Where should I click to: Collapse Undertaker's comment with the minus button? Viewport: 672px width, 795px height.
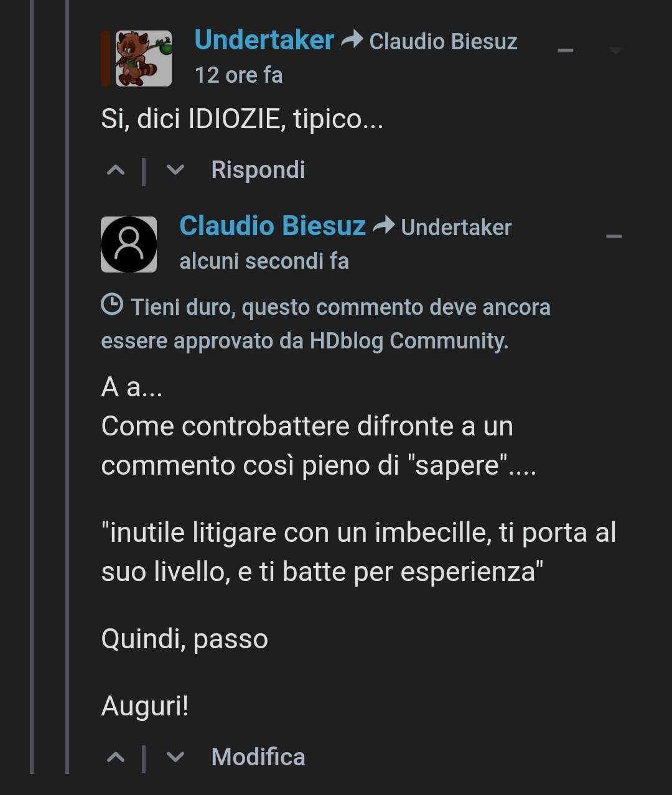pyautogui.click(x=565, y=50)
